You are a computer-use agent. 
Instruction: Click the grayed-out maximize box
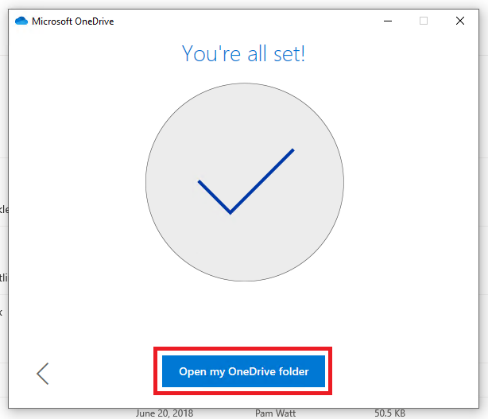[424, 21]
